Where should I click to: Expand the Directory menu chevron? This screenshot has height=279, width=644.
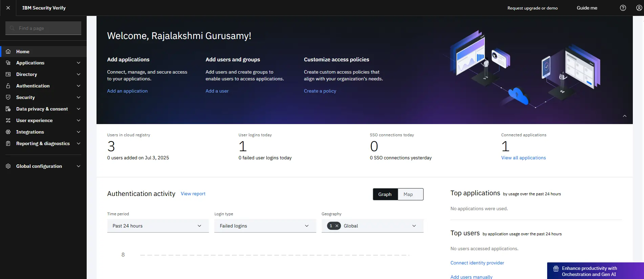pos(79,74)
